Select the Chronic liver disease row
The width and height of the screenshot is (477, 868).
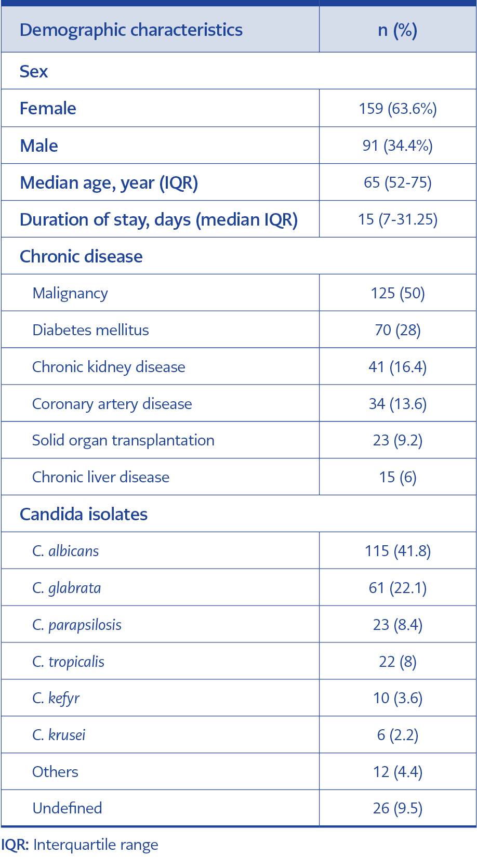tap(239, 477)
